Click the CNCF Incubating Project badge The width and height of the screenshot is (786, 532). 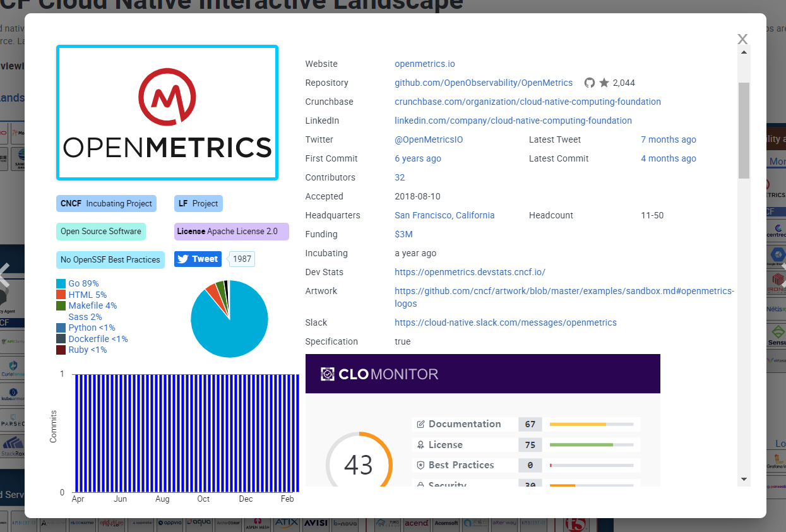tap(106, 204)
